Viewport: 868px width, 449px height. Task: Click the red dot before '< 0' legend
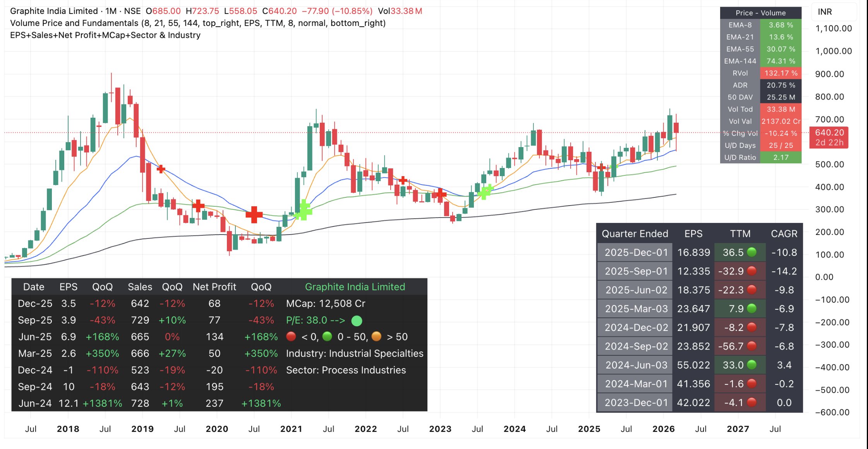click(x=291, y=337)
